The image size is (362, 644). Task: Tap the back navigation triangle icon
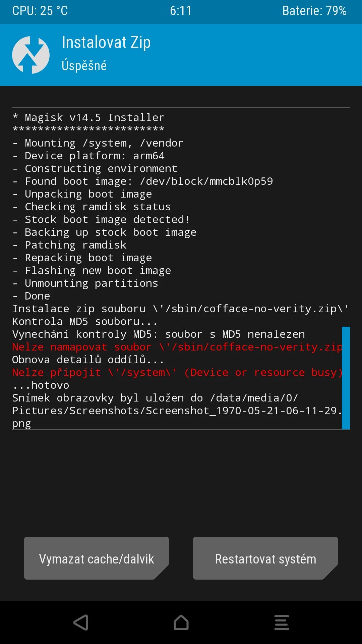tap(81, 623)
